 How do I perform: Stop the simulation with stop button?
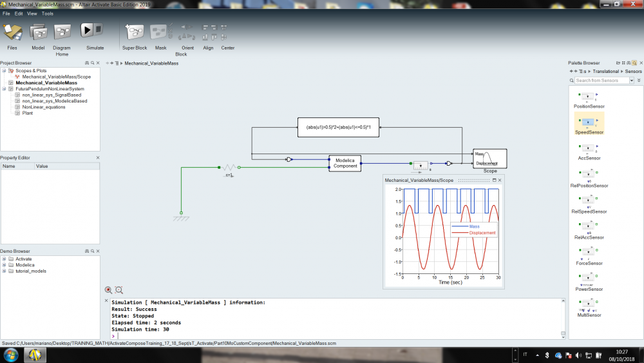coord(99,30)
